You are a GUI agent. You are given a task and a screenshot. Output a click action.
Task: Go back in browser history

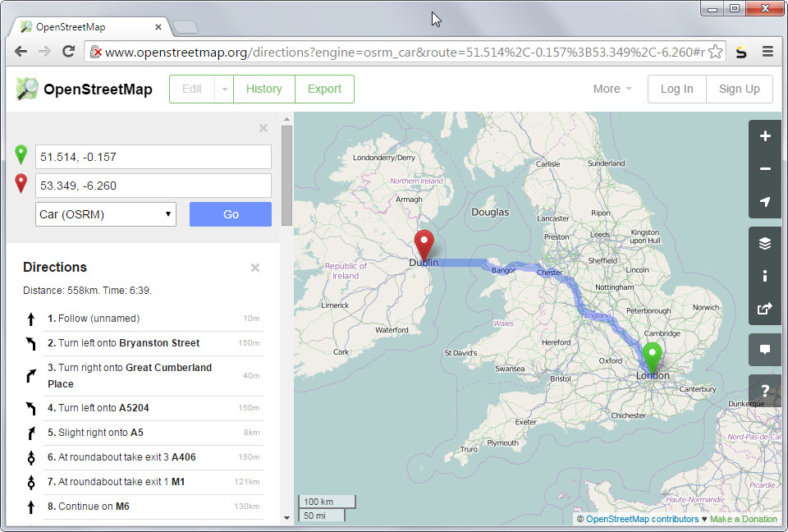pyautogui.click(x=21, y=51)
